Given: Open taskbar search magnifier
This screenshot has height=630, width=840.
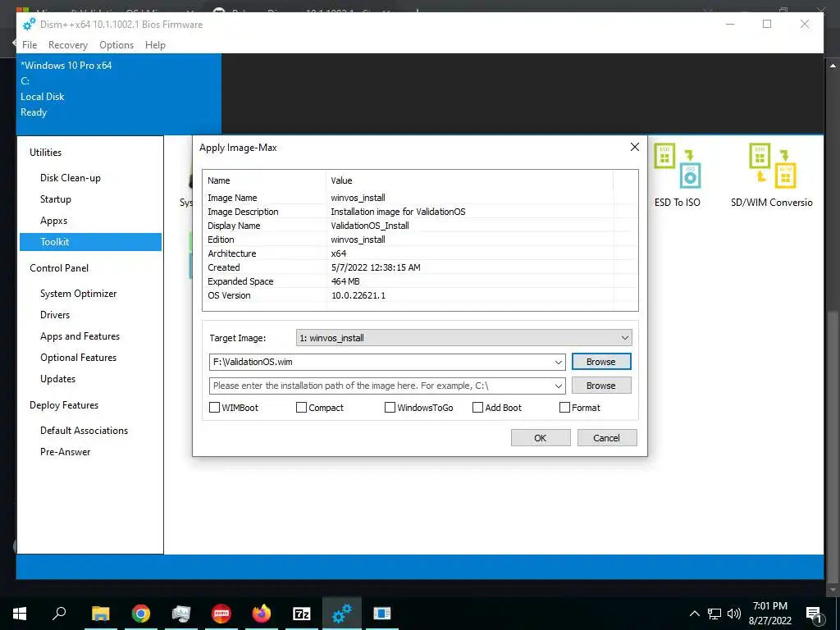Looking at the screenshot, I should (59, 614).
